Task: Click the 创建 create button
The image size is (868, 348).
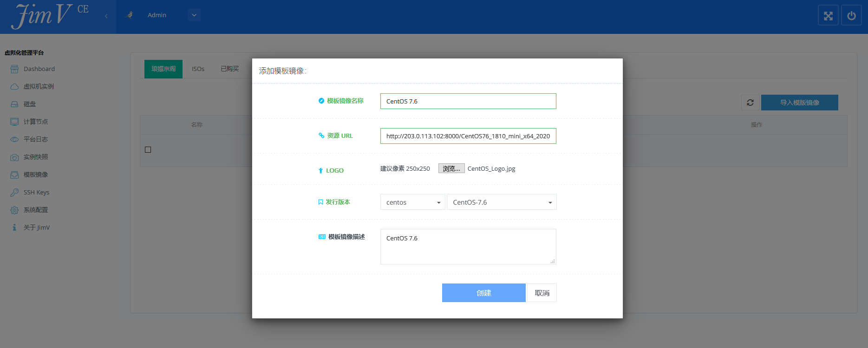Action: point(483,293)
